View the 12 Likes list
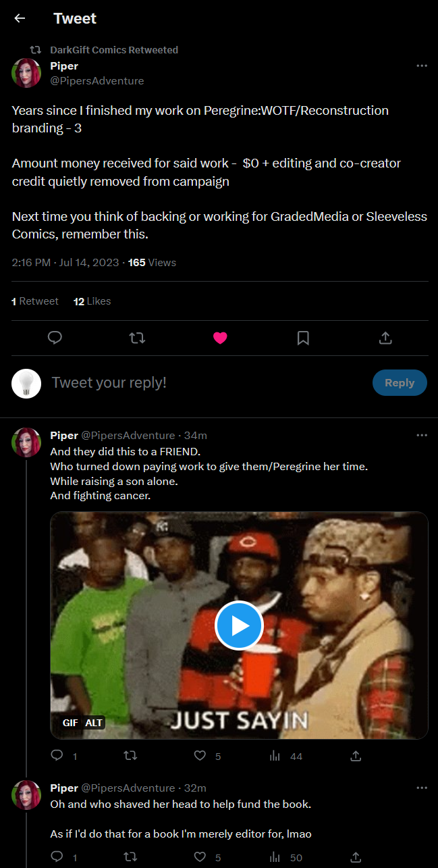 click(x=92, y=301)
